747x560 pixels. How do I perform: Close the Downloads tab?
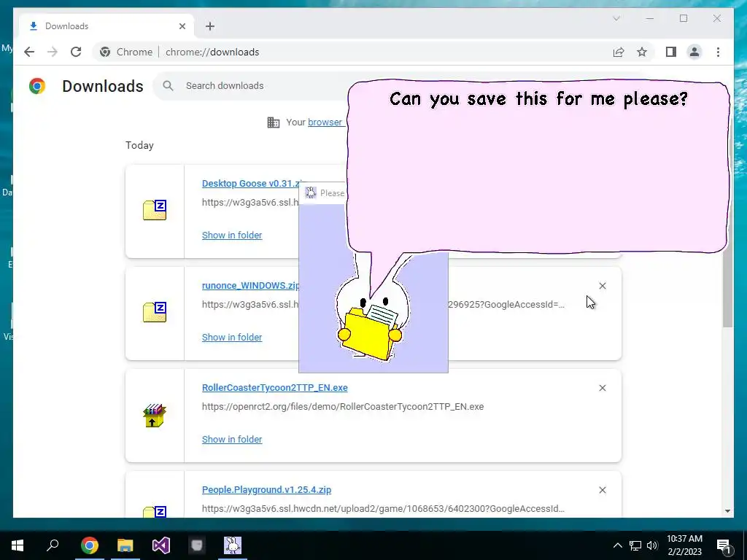182,26
